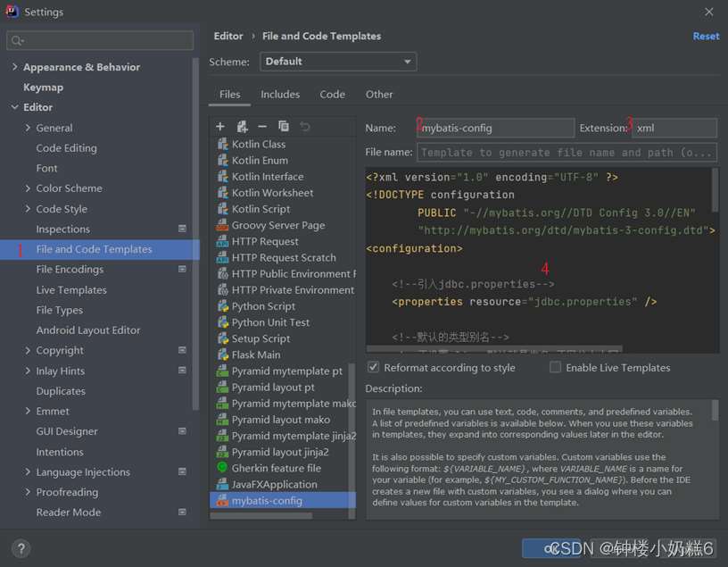This screenshot has width=728, height=567.
Task: Switch to the Files tab
Action: (230, 95)
